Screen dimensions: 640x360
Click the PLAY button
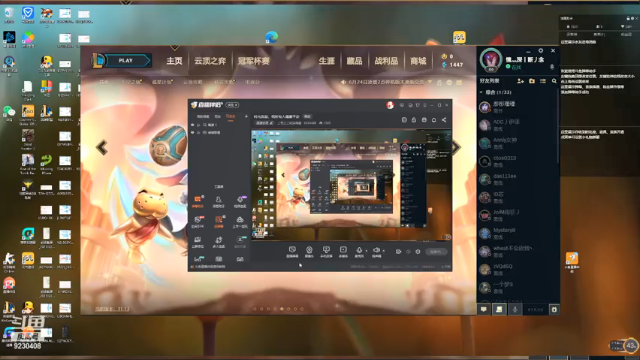click(126, 60)
